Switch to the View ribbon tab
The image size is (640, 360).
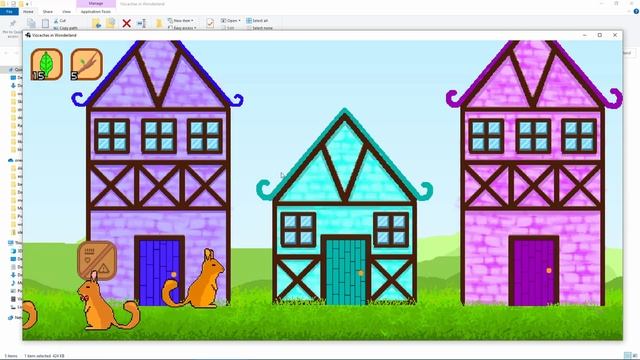[66, 12]
